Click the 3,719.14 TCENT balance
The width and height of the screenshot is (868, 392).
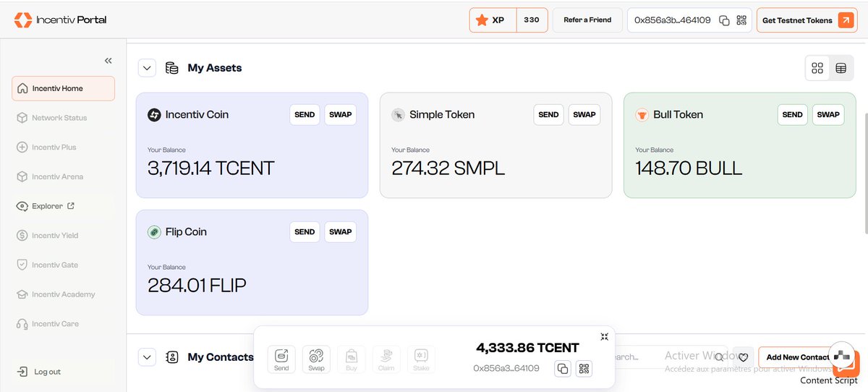click(x=211, y=169)
